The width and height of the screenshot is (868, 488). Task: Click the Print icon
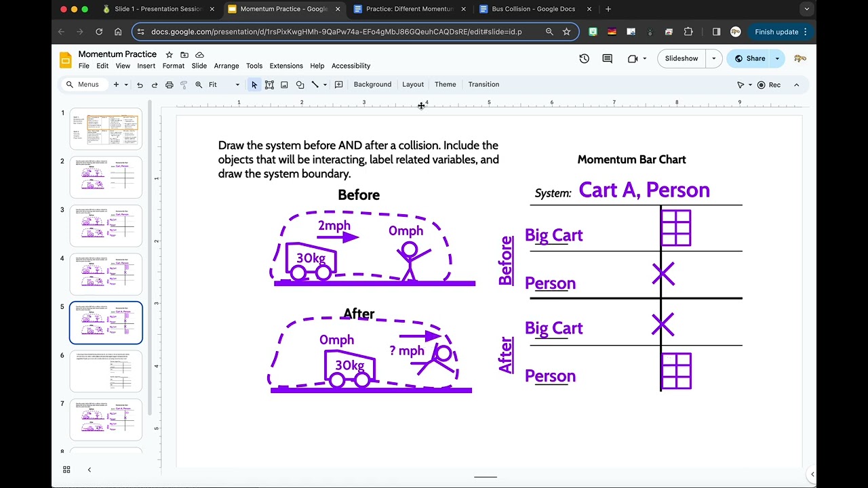pyautogui.click(x=170, y=85)
